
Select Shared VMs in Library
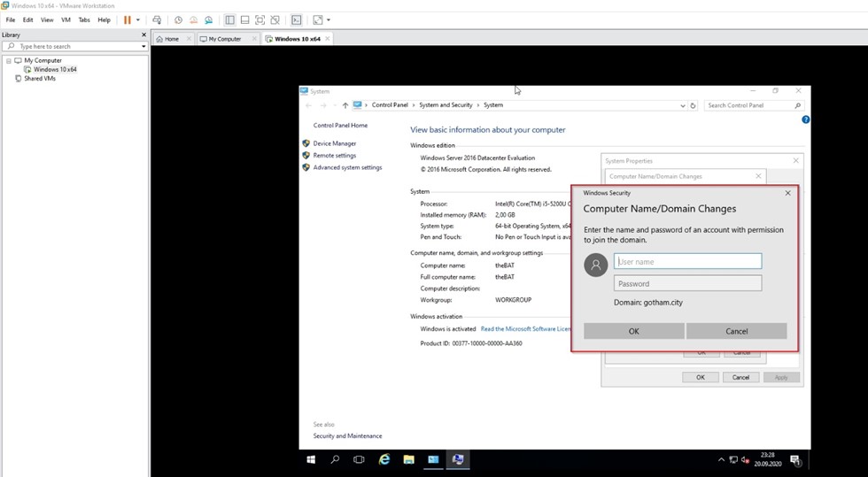(x=39, y=79)
